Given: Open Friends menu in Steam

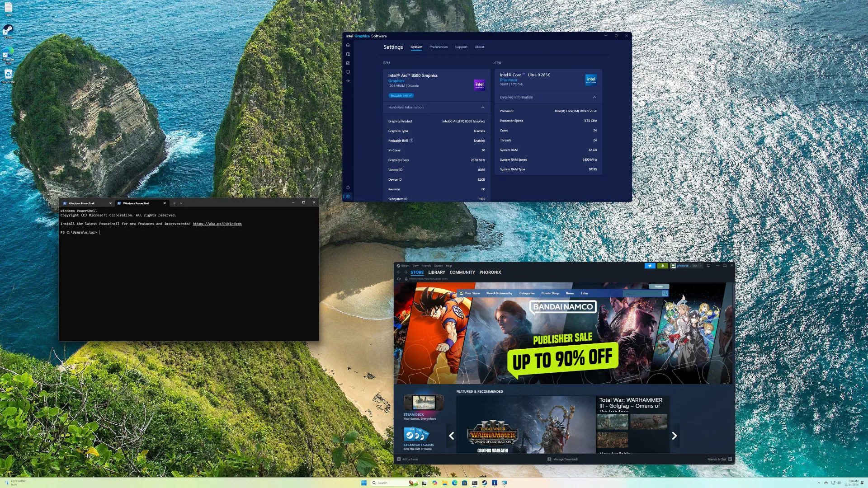Looking at the screenshot, I should pyautogui.click(x=426, y=266).
